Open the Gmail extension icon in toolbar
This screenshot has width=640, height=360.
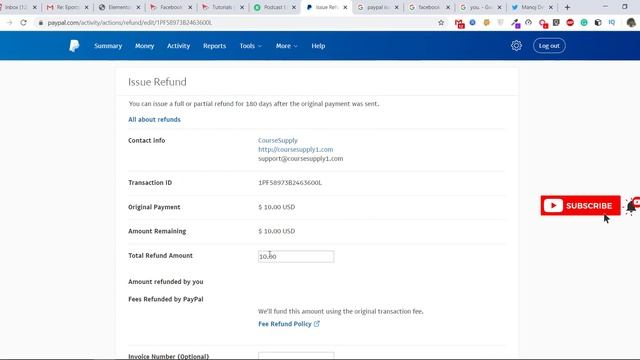(x=459, y=23)
